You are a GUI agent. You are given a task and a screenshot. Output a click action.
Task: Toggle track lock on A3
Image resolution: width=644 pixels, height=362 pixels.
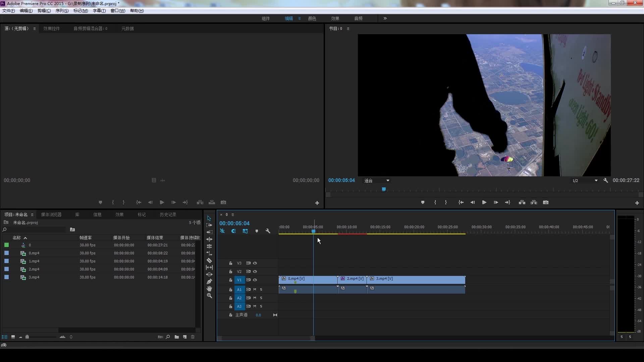pos(230,306)
